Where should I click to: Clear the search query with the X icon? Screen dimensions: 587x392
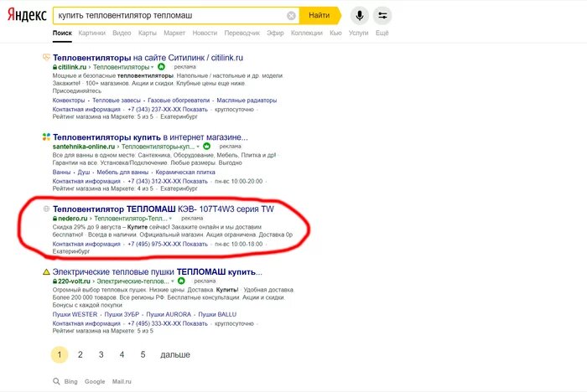[291, 16]
